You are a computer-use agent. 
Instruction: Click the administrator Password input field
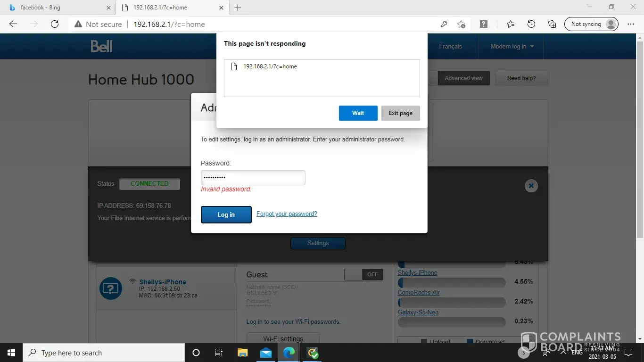[x=253, y=178]
